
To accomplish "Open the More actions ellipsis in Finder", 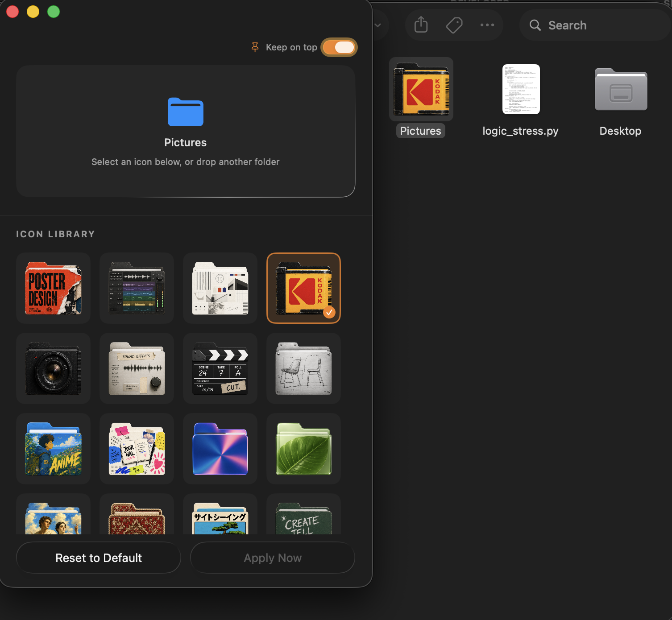I will (487, 25).
